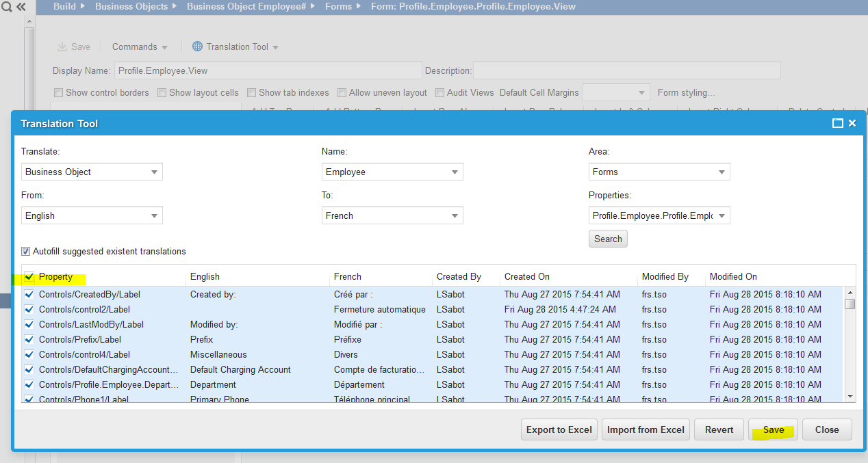Open the Area dropdown showing Forms
Screen dimensions: 868x463
(x=659, y=172)
